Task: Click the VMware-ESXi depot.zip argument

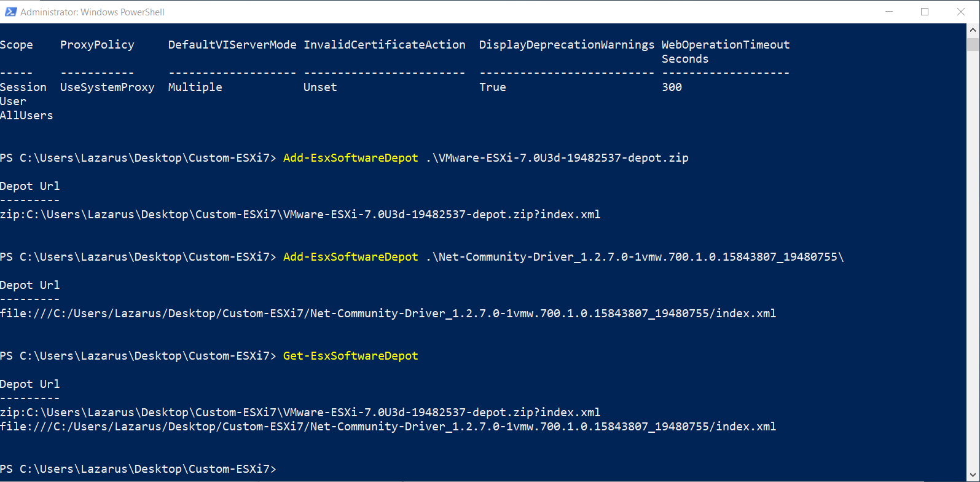Action: coord(557,158)
